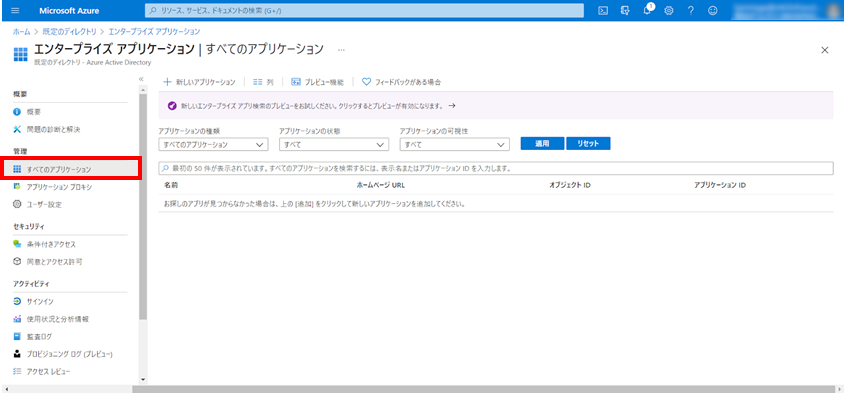
Task: Click the Microsoft Azure logo text
Action: point(69,11)
